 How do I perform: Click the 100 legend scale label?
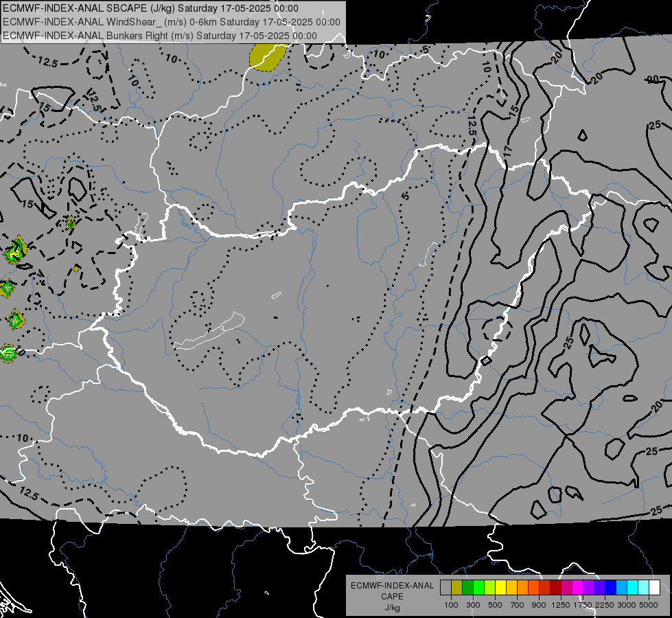pos(451,605)
